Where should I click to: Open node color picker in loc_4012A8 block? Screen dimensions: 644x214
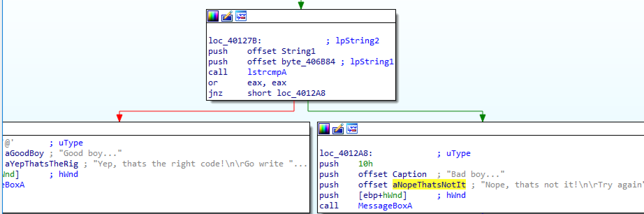point(324,129)
